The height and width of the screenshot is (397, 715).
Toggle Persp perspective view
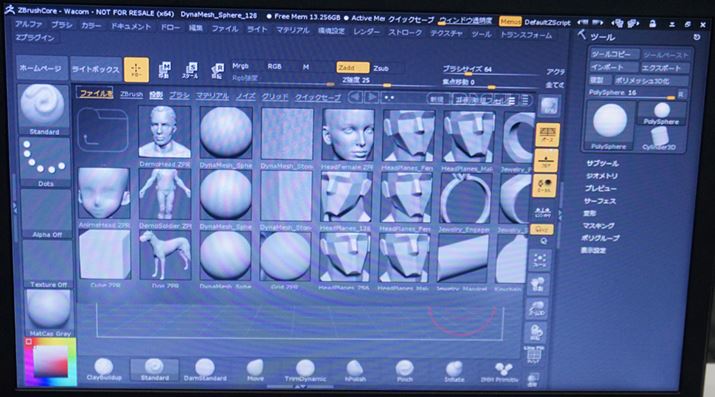click(547, 135)
